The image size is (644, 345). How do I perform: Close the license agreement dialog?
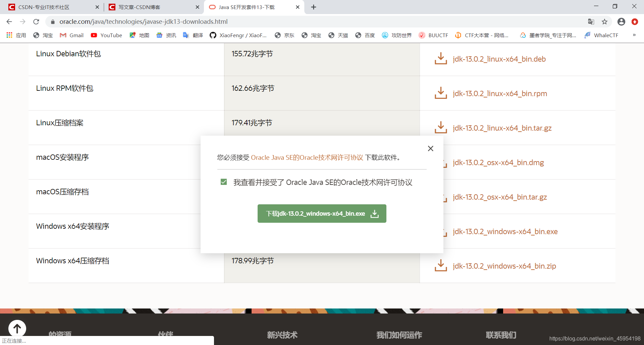click(431, 148)
